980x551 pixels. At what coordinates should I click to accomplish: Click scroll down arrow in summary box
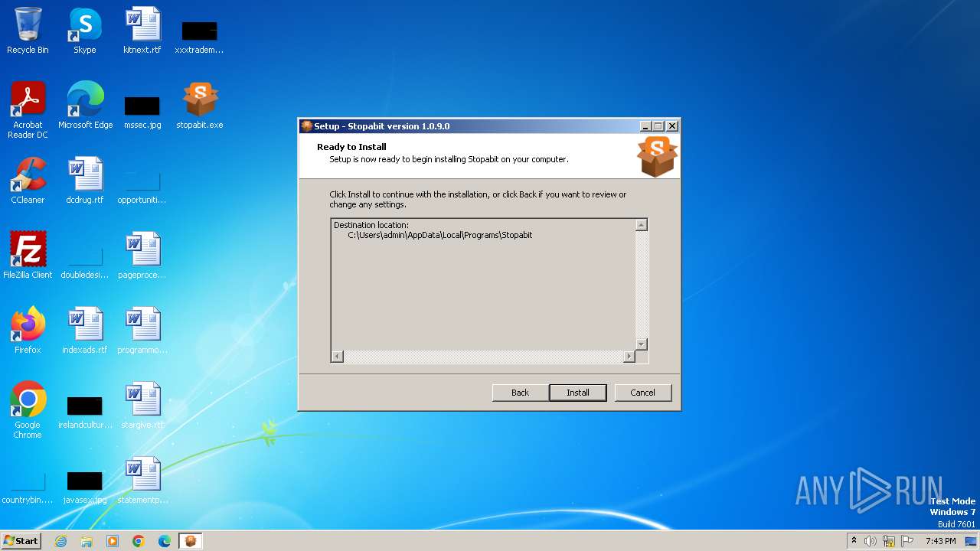pos(642,344)
